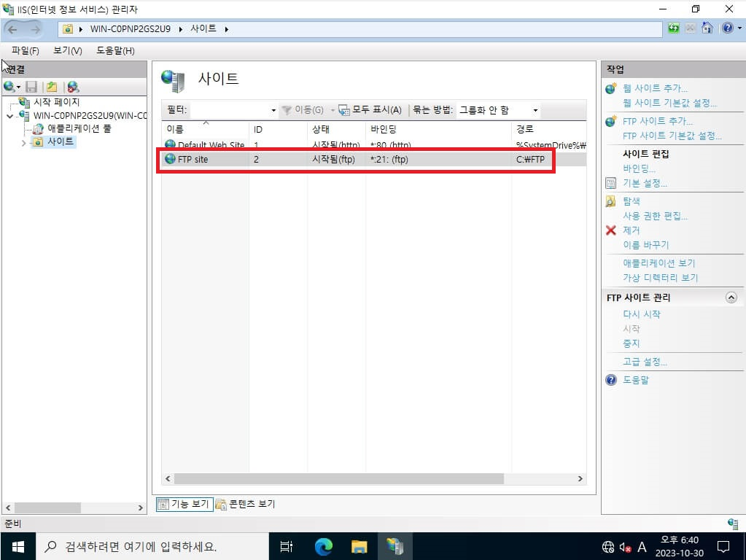This screenshot has height=560, width=746.
Task: Open the filter dropdown arrow
Action: tap(273, 110)
